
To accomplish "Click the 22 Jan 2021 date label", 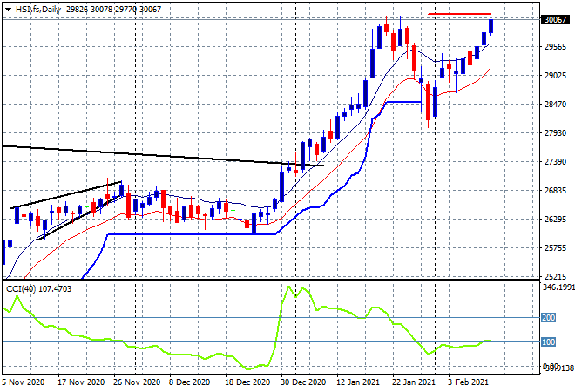I will pyautogui.click(x=414, y=382).
